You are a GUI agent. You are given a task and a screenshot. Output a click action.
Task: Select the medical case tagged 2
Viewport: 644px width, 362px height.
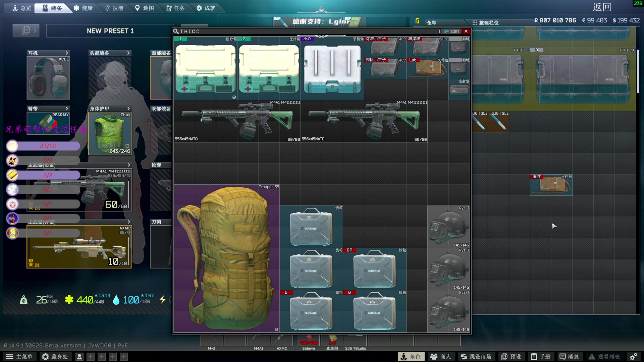tap(269, 68)
